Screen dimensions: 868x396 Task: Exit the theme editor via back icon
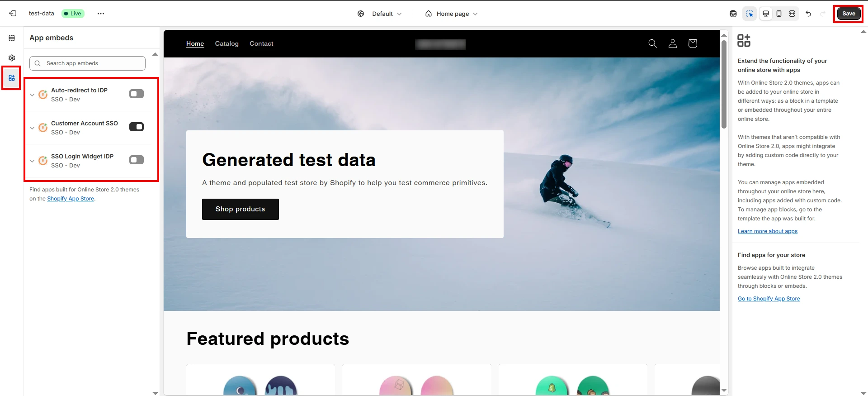coord(13,14)
